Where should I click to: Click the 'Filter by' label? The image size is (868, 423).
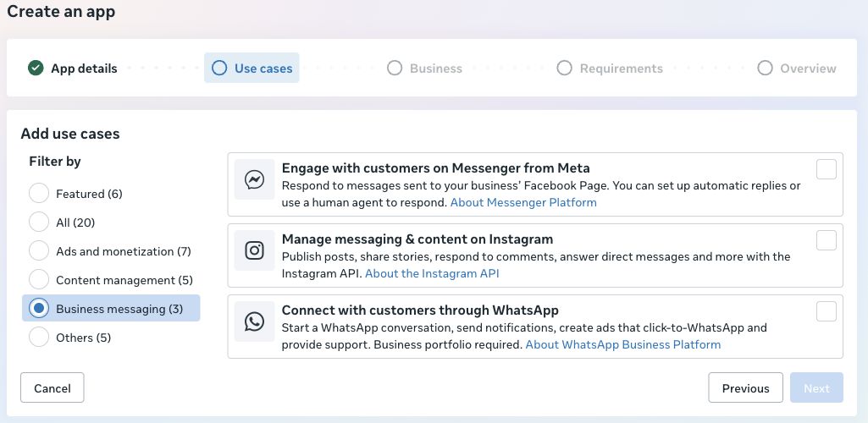click(55, 162)
